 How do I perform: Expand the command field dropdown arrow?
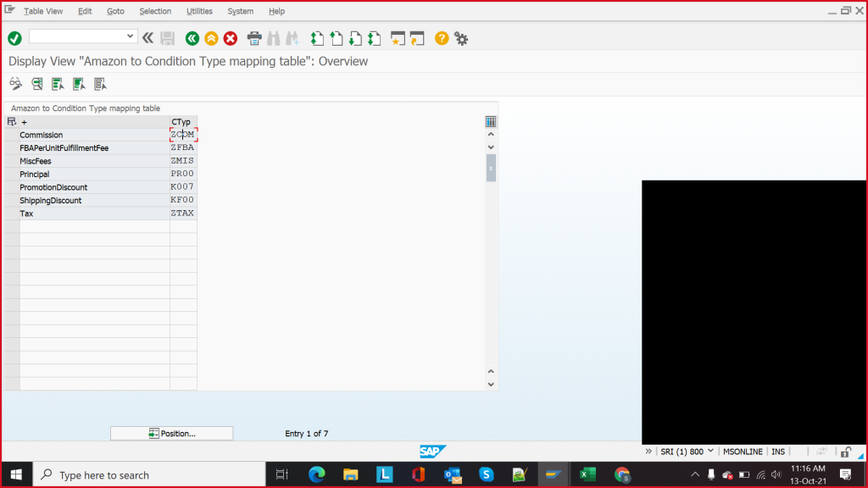tap(131, 36)
